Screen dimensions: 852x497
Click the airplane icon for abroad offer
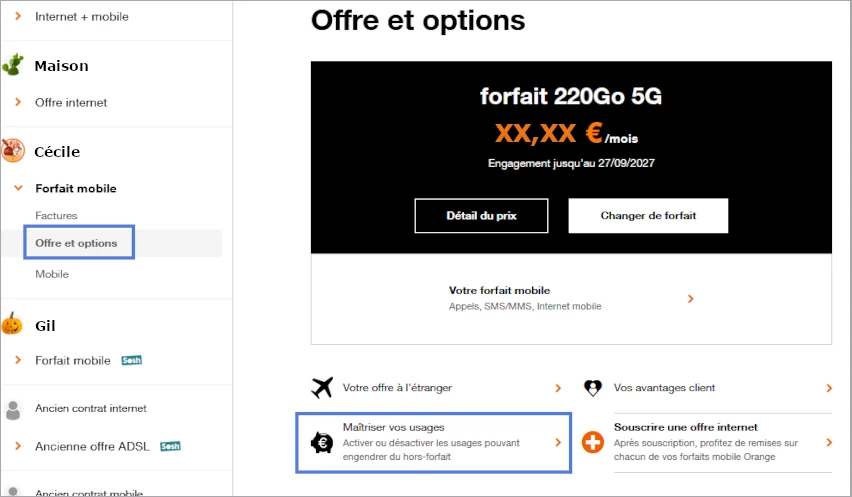tap(321, 388)
